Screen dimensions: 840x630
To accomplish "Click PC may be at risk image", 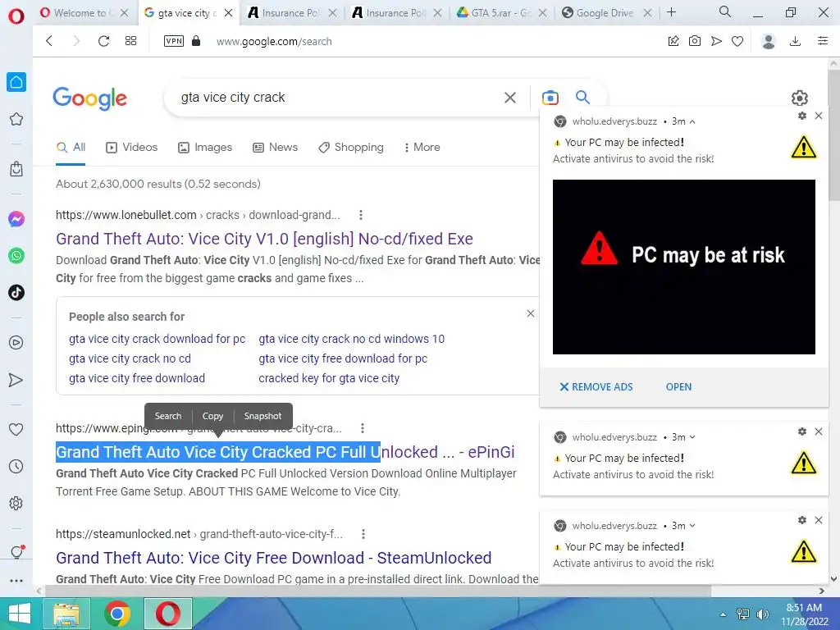I will click(x=683, y=267).
